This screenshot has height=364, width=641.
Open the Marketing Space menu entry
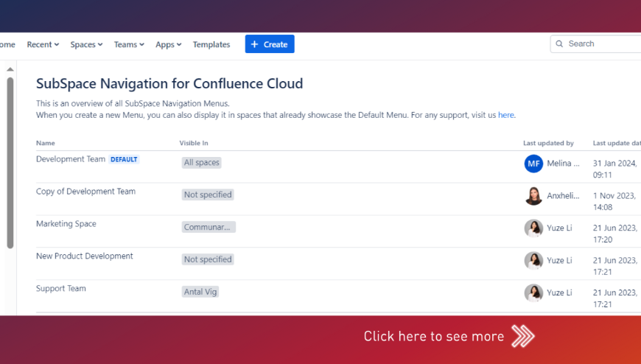[66, 224]
